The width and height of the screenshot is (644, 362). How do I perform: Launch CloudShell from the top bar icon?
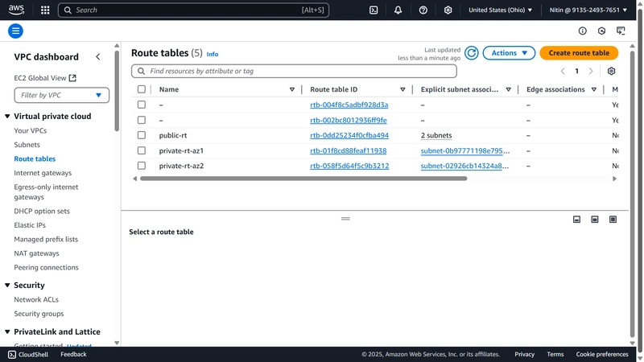click(374, 10)
